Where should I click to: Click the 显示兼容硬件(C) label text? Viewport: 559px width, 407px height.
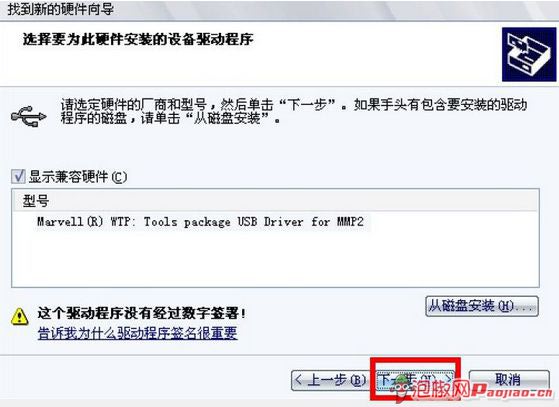(x=78, y=177)
